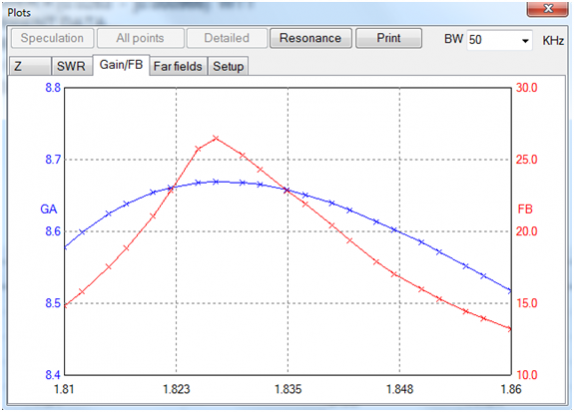The width and height of the screenshot is (574, 412).
Task: Click the 8.8 gain axis value
Action: tap(53, 88)
